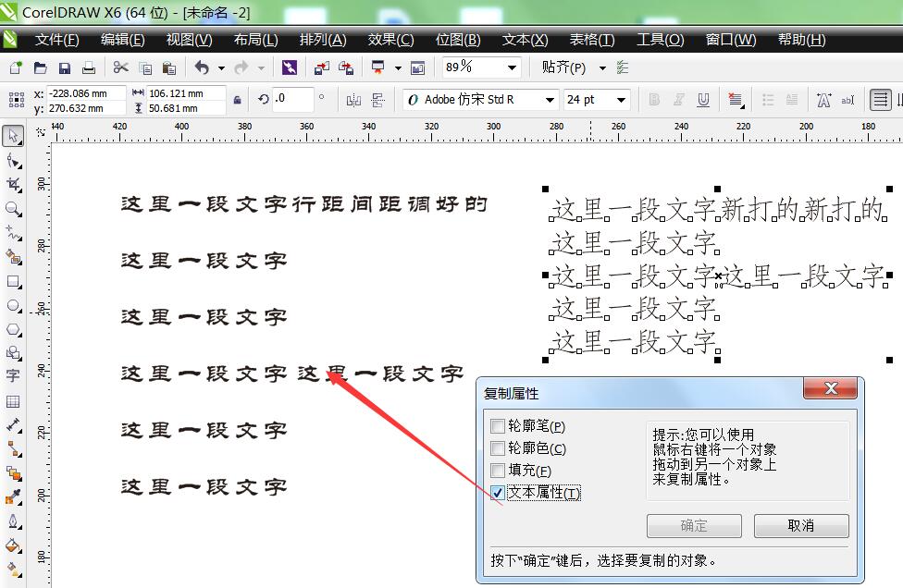Select the Ellipse tool

coord(13,305)
